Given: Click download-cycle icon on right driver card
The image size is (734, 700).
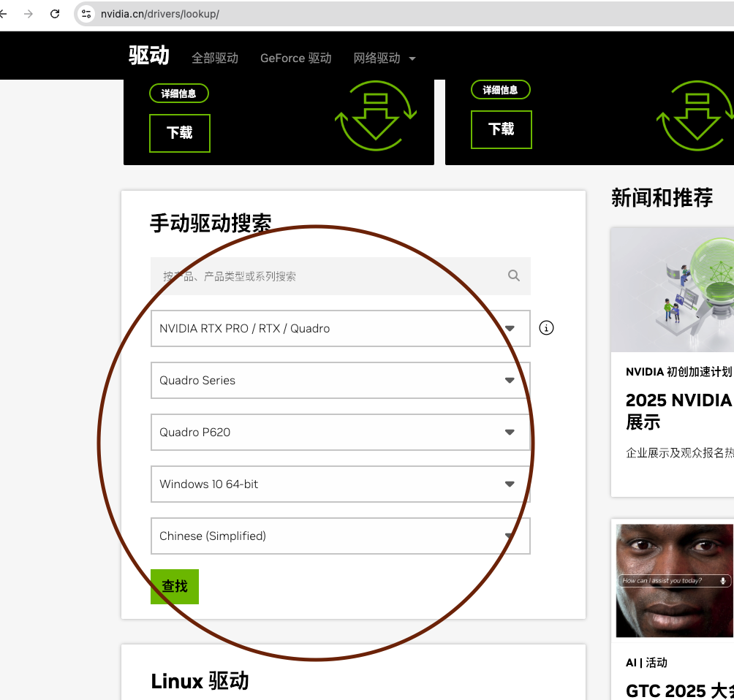Looking at the screenshot, I should [696, 115].
